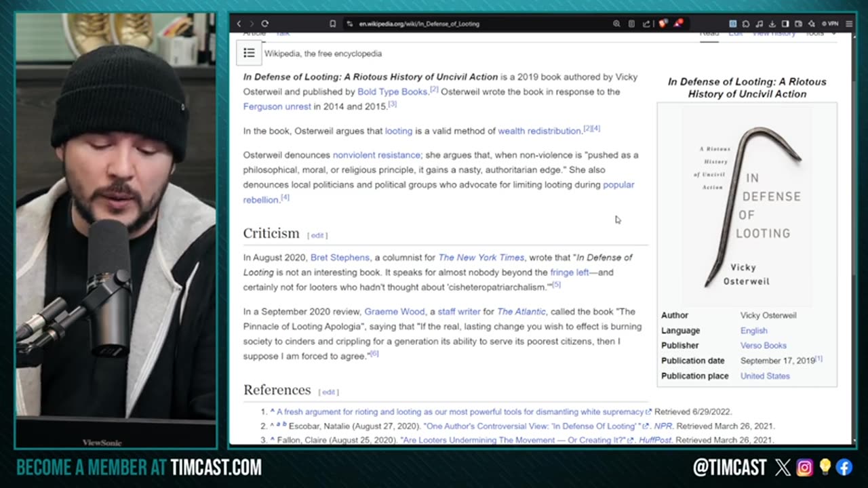This screenshot has width=868, height=488.
Task: Open the staff writer link
Action: pos(459,312)
